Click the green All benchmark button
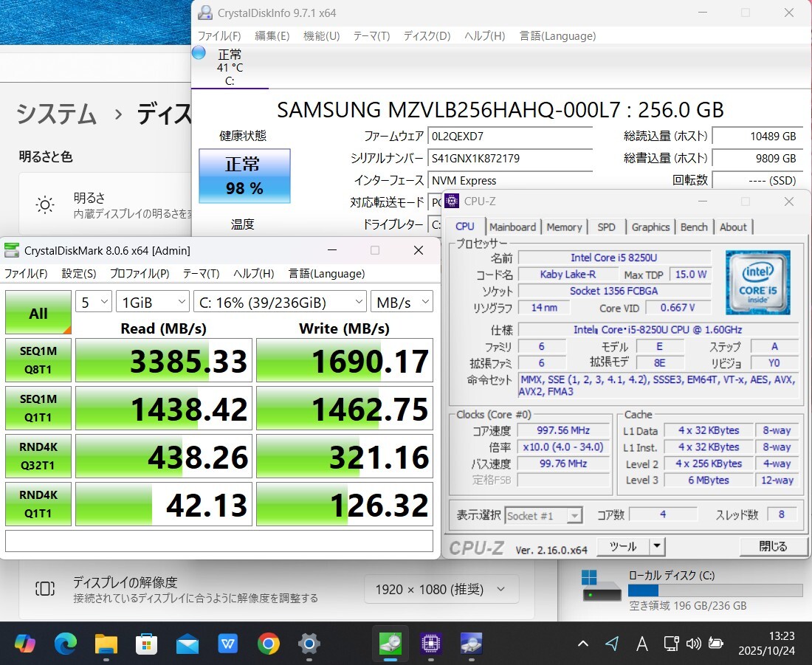 coord(38,313)
